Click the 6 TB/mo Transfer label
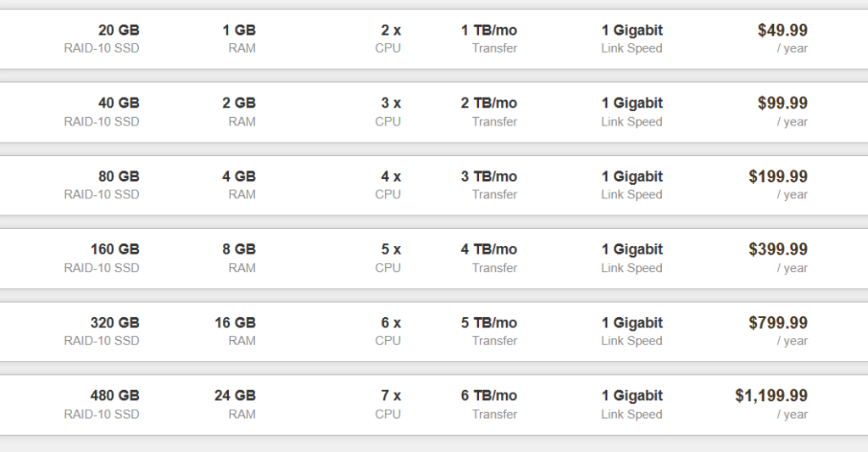 tap(489, 404)
